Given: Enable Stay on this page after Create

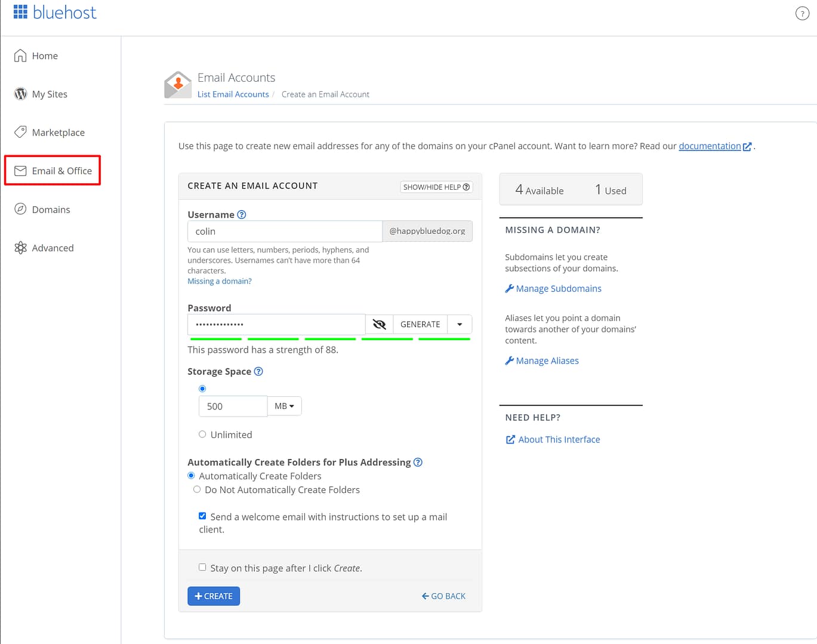Looking at the screenshot, I should click(x=202, y=566).
